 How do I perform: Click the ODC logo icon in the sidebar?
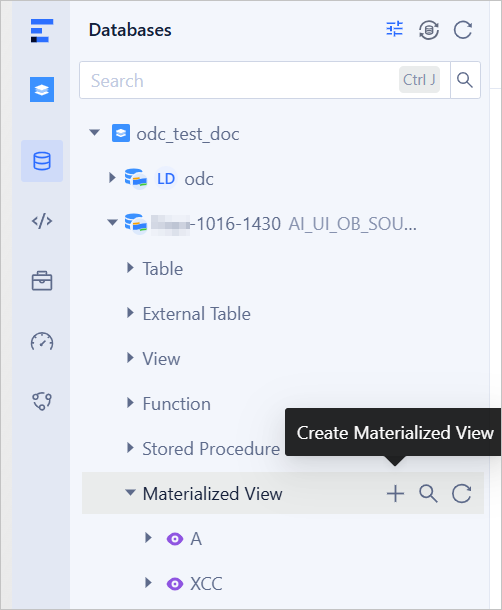(42, 31)
